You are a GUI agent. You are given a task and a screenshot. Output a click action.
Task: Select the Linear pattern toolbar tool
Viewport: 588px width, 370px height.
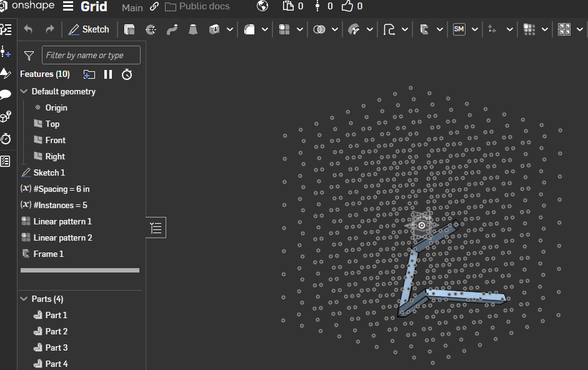coord(284,29)
